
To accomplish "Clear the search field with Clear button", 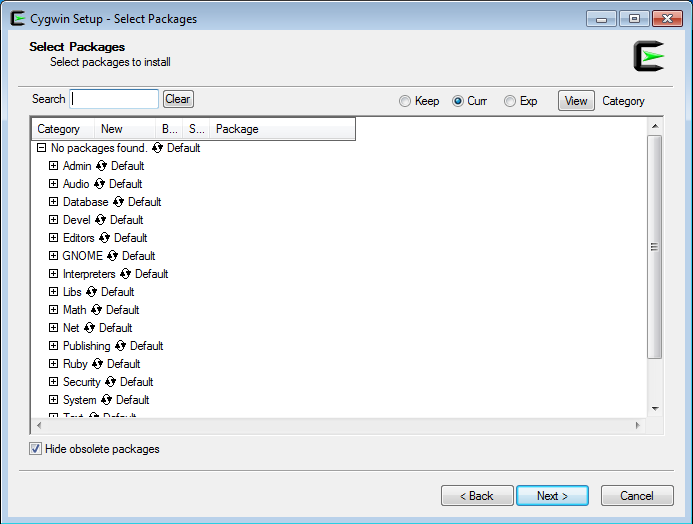I will point(178,99).
